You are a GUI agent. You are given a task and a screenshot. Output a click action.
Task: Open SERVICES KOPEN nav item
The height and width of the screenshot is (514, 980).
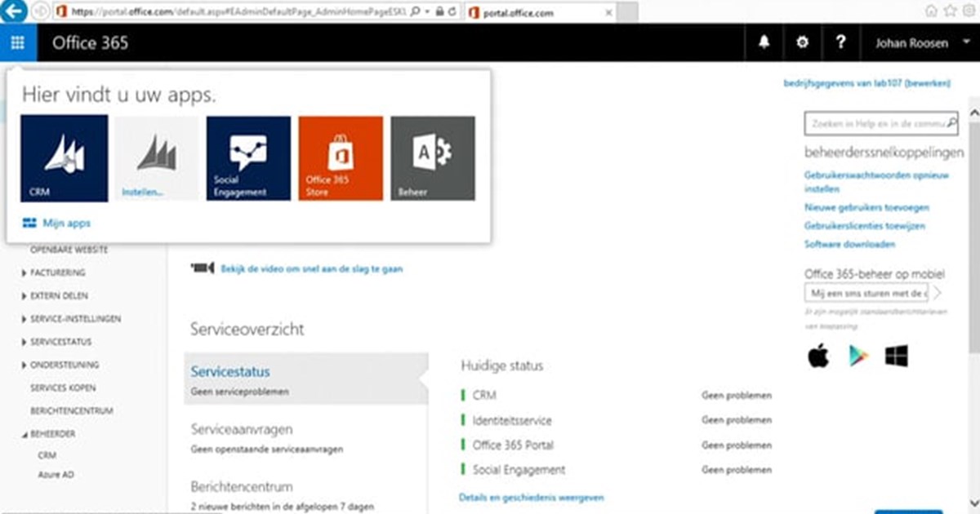click(x=63, y=388)
